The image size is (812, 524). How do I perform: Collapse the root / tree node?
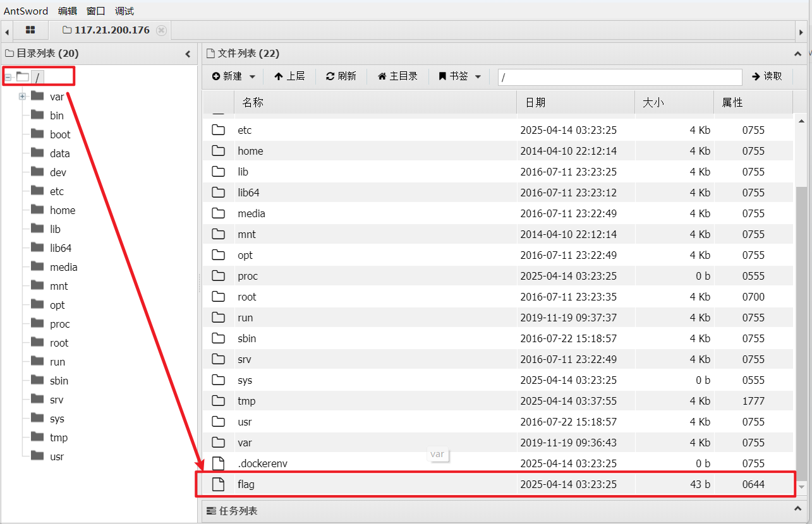[8, 77]
